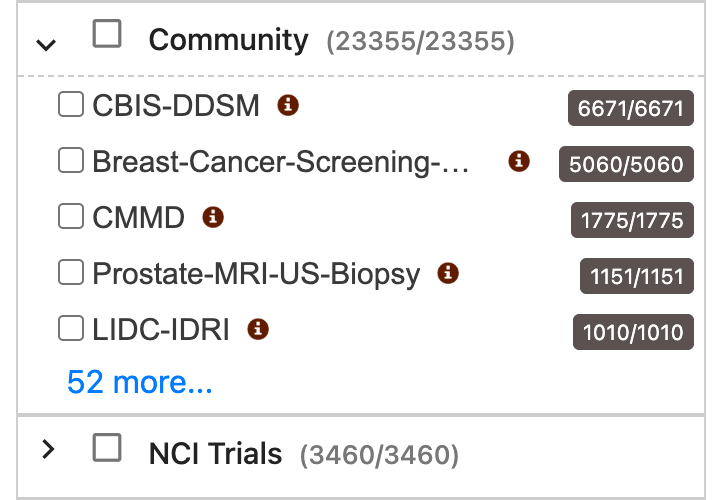Expand the NCI Trials section
714x500 pixels.
48,449
